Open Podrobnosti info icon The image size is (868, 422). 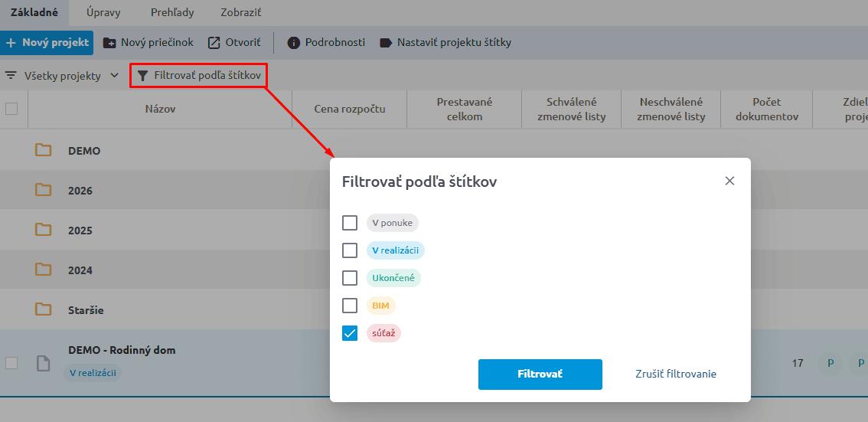pyautogui.click(x=294, y=43)
